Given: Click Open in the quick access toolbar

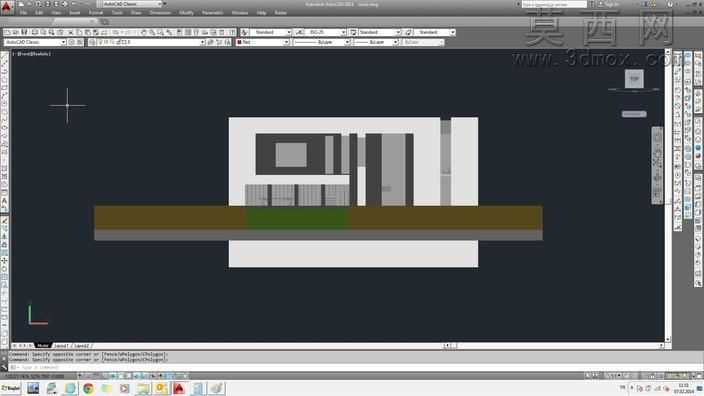Looking at the screenshot, I should point(30,4).
